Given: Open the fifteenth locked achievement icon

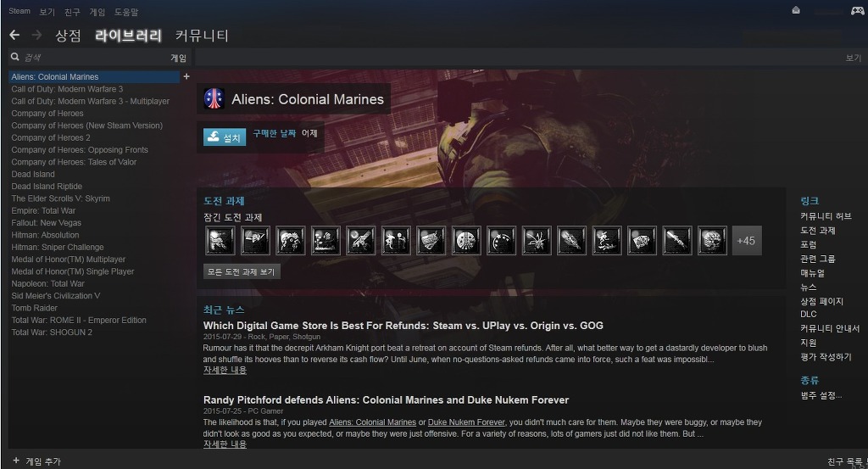Looking at the screenshot, I should tap(712, 240).
